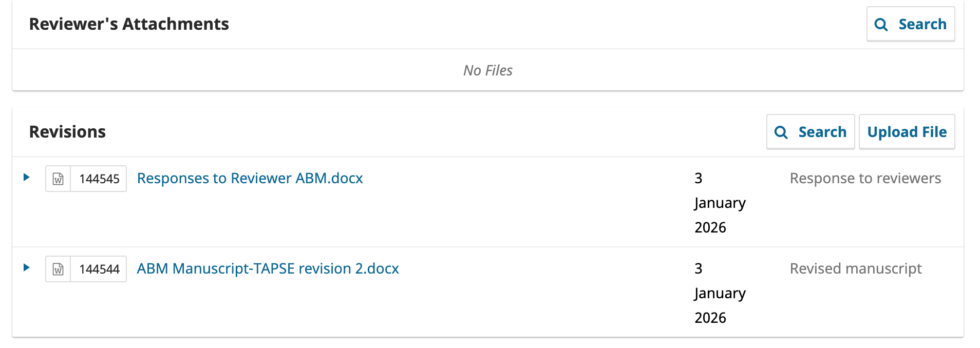Expand the Responses to Reviewer ABM.docx row

(27, 178)
